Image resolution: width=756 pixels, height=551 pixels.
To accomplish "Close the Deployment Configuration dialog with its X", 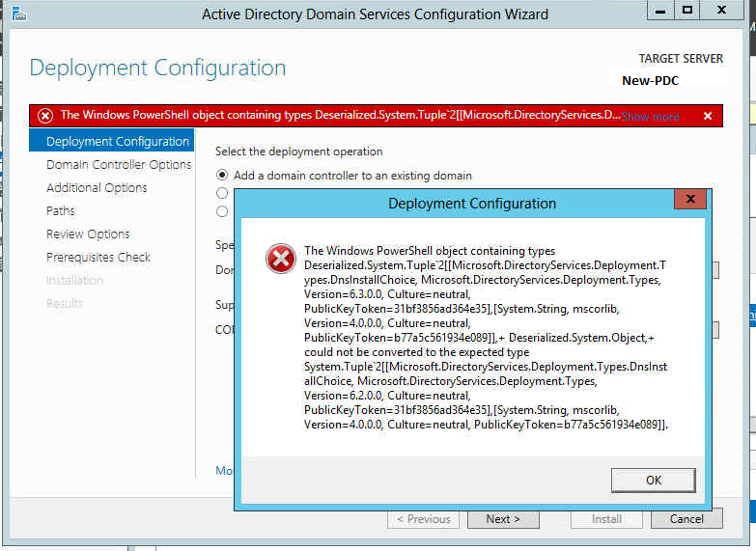I will (690, 199).
